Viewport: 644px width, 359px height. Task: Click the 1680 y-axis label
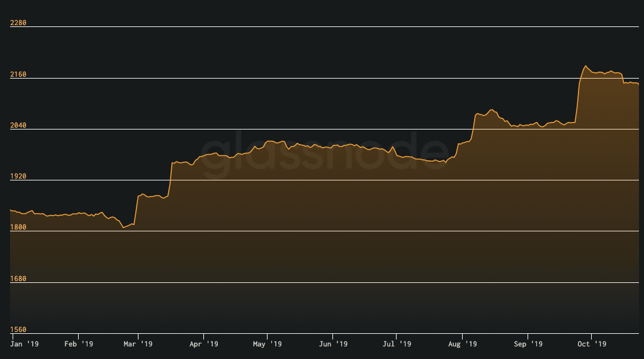click(x=18, y=279)
